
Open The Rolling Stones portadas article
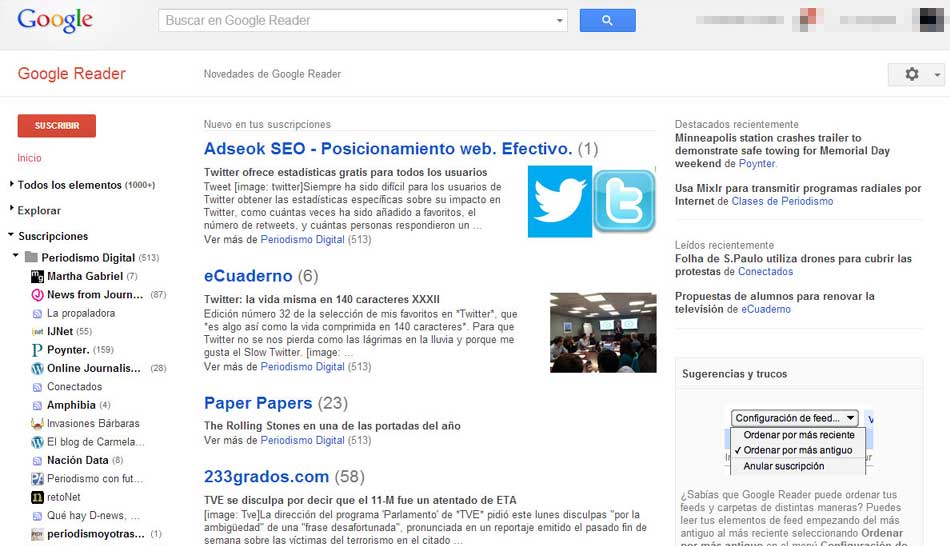click(332, 426)
